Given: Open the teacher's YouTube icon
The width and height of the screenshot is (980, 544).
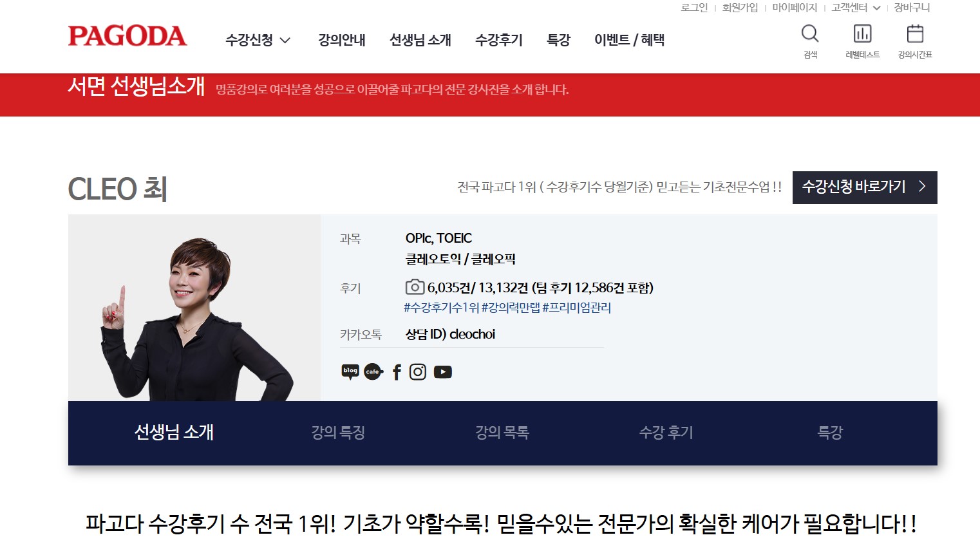Looking at the screenshot, I should pos(443,372).
